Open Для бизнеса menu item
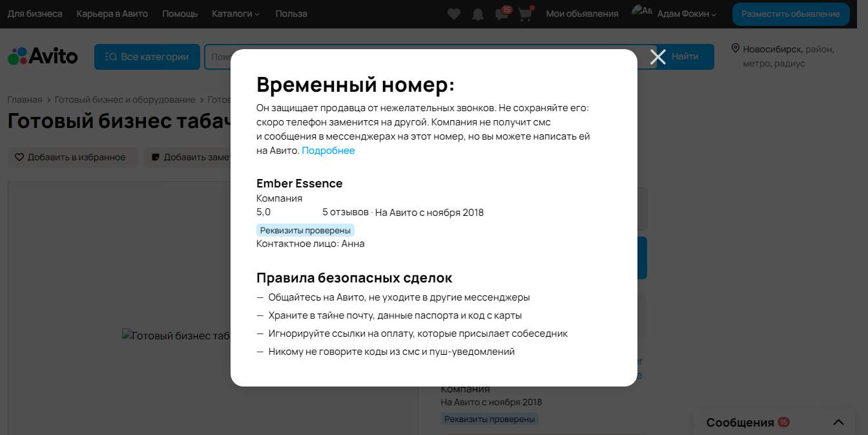 [35, 14]
